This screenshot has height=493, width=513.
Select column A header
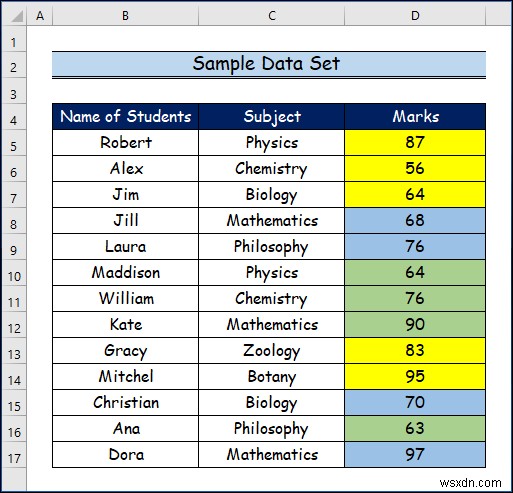pos(40,16)
